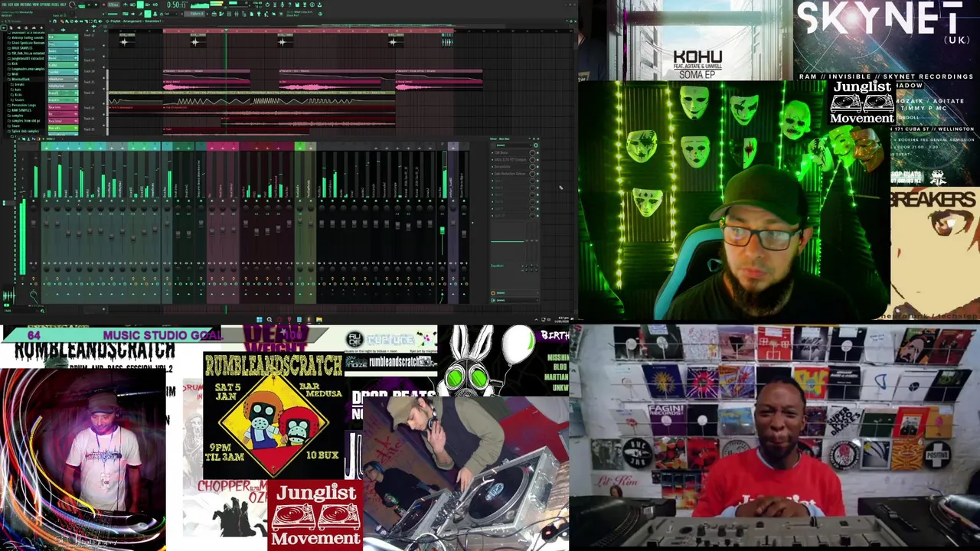Click the Playlist - Arrangement title breadcrumb
This screenshot has height=551, width=980.
(126, 21)
